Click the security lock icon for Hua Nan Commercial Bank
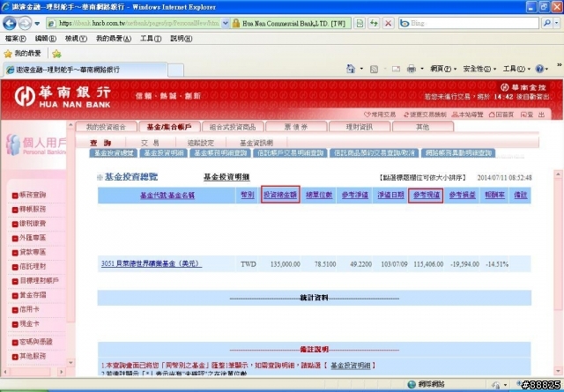This screenshot has height=392, width=564. point(236,24)
